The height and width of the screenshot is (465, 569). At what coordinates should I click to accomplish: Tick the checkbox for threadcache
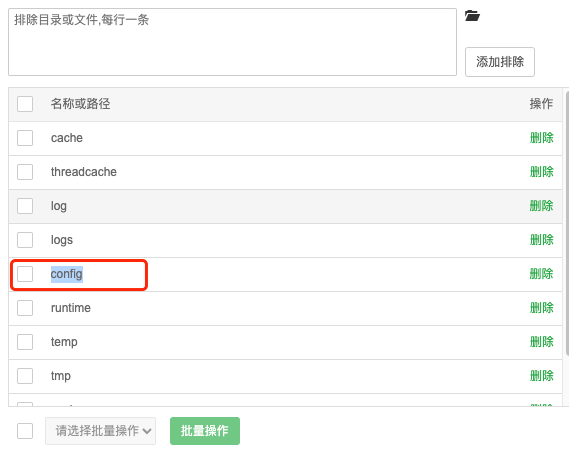(x=25, y=172)
